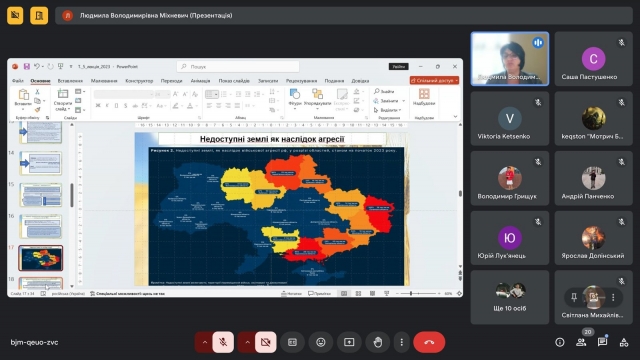Click the present screen button

click(349, 342)
